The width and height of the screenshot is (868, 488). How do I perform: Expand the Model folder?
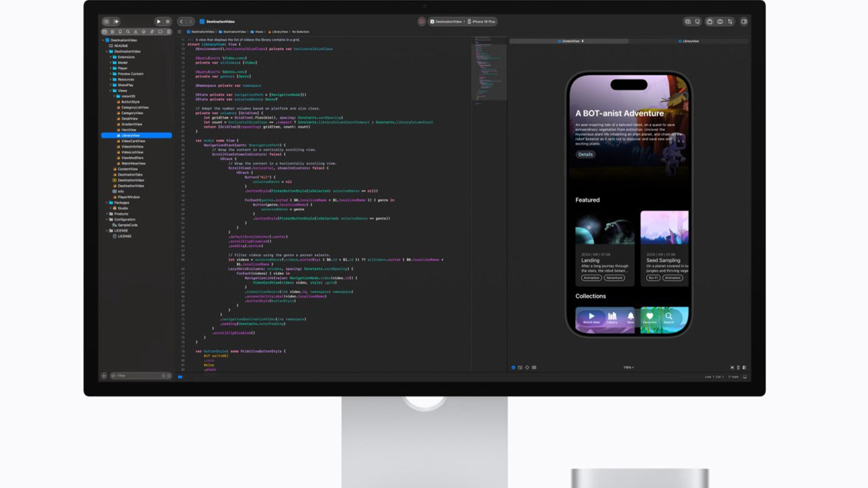point(111,62)
